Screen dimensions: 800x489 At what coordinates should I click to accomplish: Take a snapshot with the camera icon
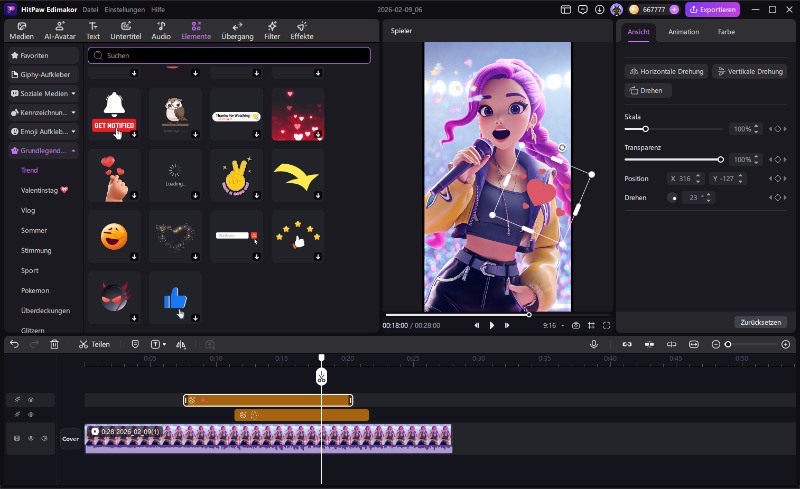click(576, 325)
